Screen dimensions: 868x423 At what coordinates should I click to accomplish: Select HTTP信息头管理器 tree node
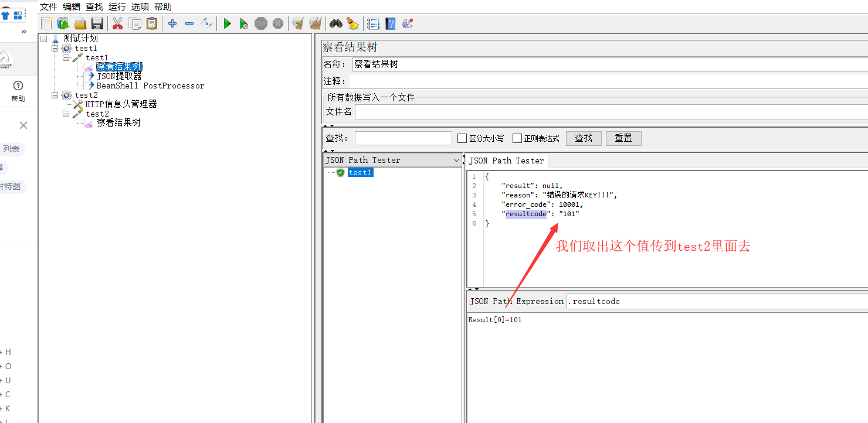(121, 104)
